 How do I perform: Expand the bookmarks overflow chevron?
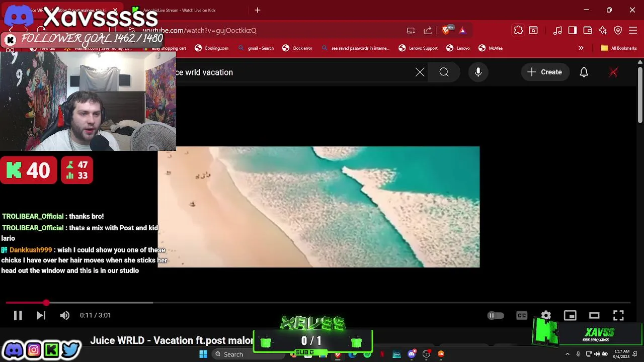point(581,48)
